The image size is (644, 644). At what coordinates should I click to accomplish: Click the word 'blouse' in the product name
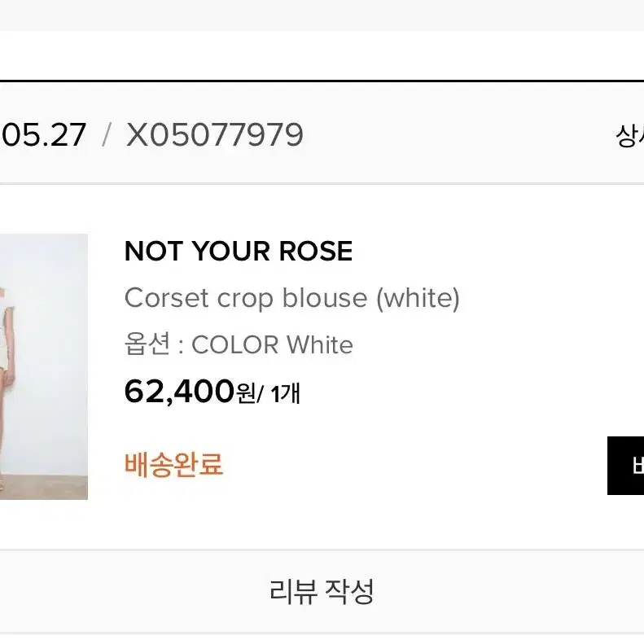pyautogui.click(x=325, y=297)
